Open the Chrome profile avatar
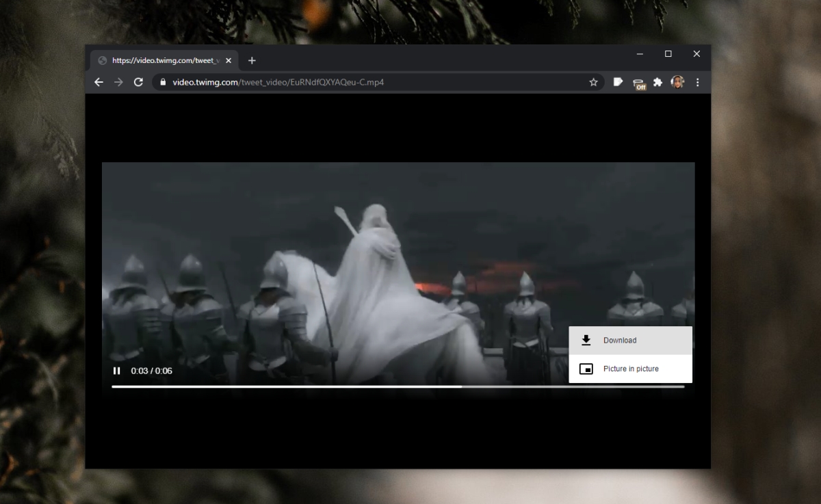821x504 pixels. tap(678, 81)
